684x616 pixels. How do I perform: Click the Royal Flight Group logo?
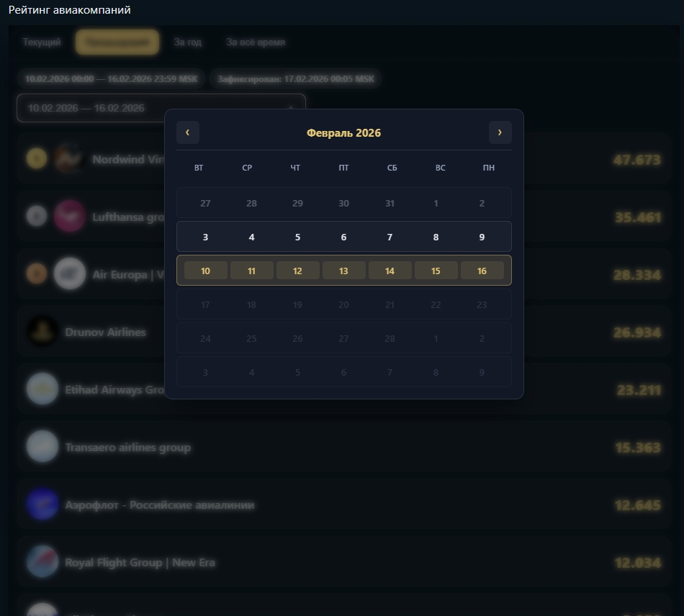42,562
